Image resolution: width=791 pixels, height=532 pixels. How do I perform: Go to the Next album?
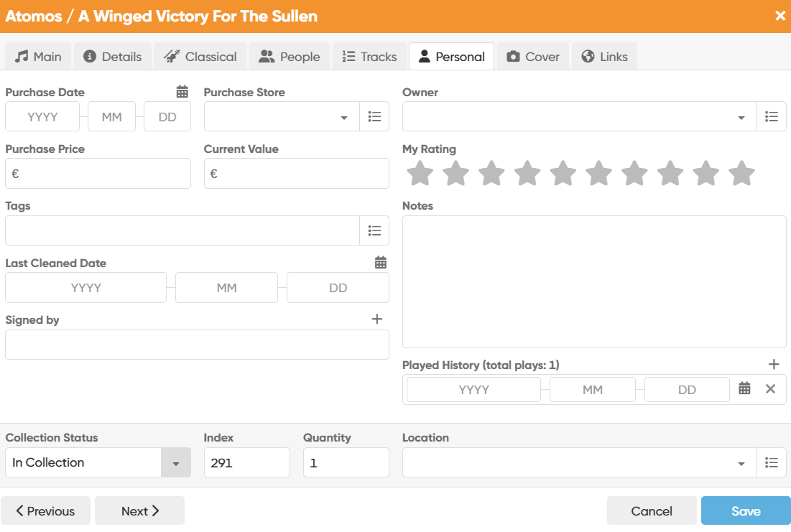139,511
